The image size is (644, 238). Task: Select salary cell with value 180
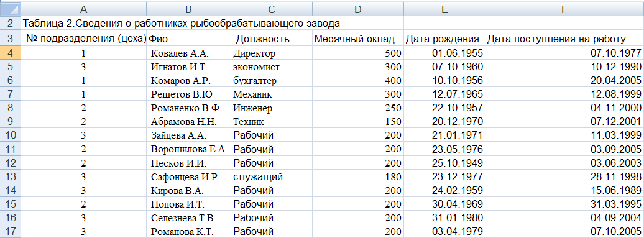357,176
